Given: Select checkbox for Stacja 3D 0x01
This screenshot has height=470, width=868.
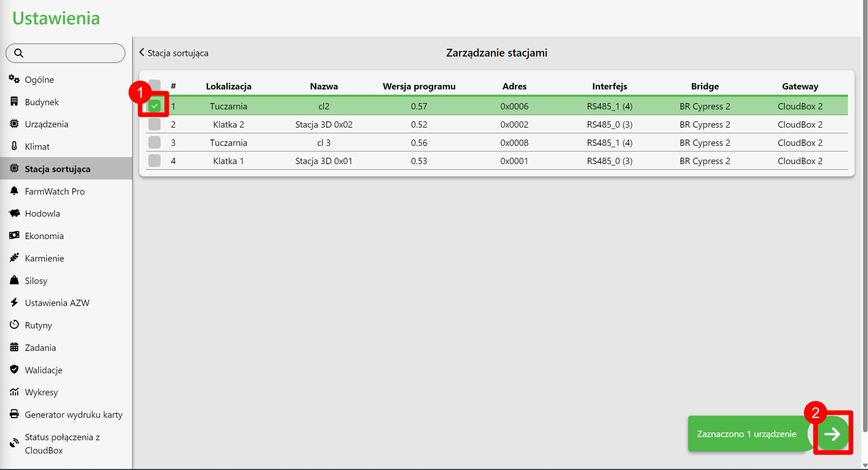Looking at the screenshot, I should pos(154,161).
